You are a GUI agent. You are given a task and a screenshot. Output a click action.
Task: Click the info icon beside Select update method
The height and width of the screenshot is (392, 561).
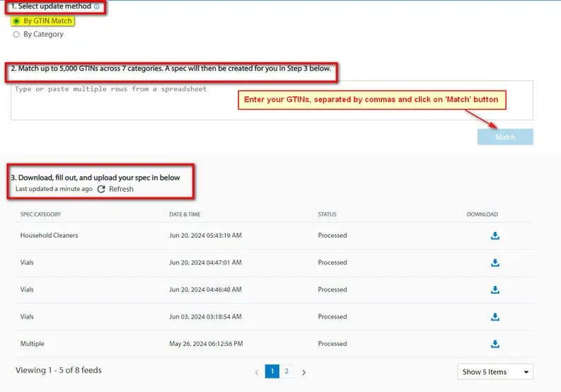pos(97,6)
